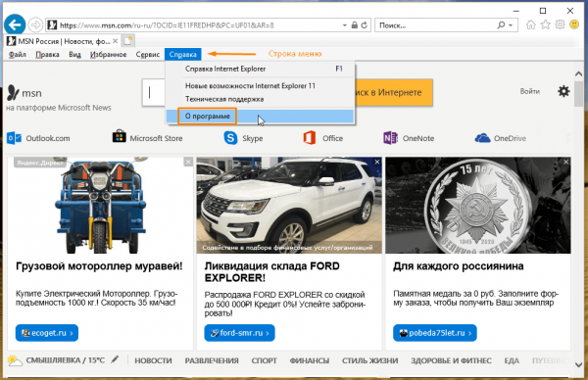The image size is (588, 380).
Task: Open the Tools gear icon in the toolbar
Action: (x=560, y=24)
